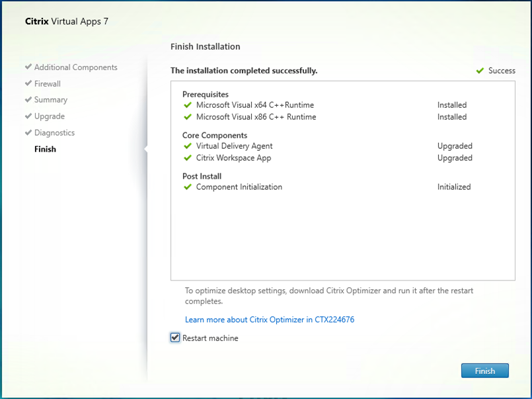Select the Upgrade step in sidebar
532x399 pixels.
(50, 116)
